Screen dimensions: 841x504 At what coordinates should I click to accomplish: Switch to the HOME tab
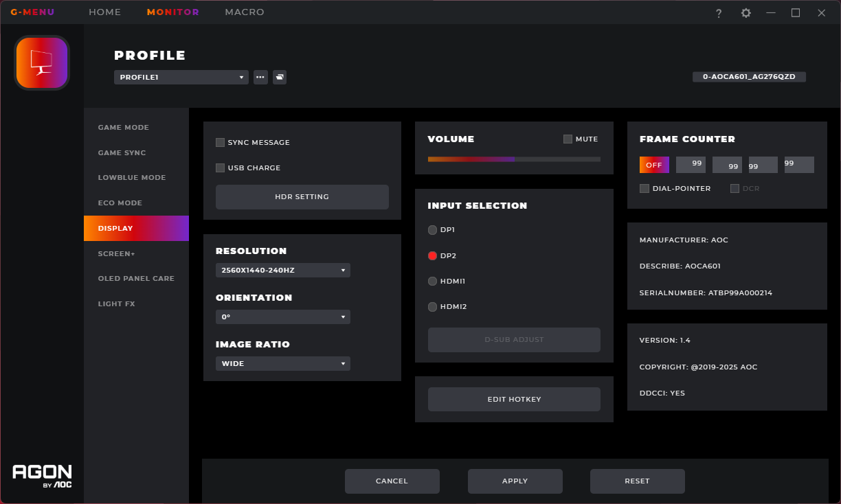tap(105, 12)
